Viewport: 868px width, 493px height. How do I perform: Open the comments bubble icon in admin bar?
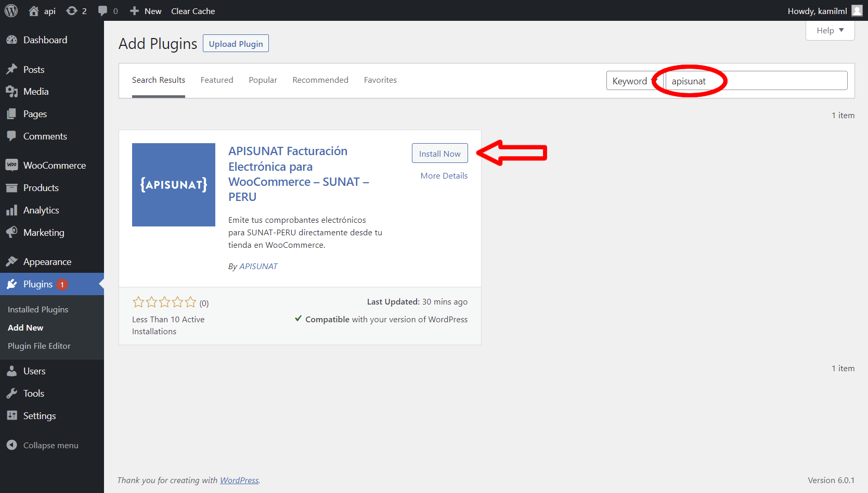[x=102, y=11]
